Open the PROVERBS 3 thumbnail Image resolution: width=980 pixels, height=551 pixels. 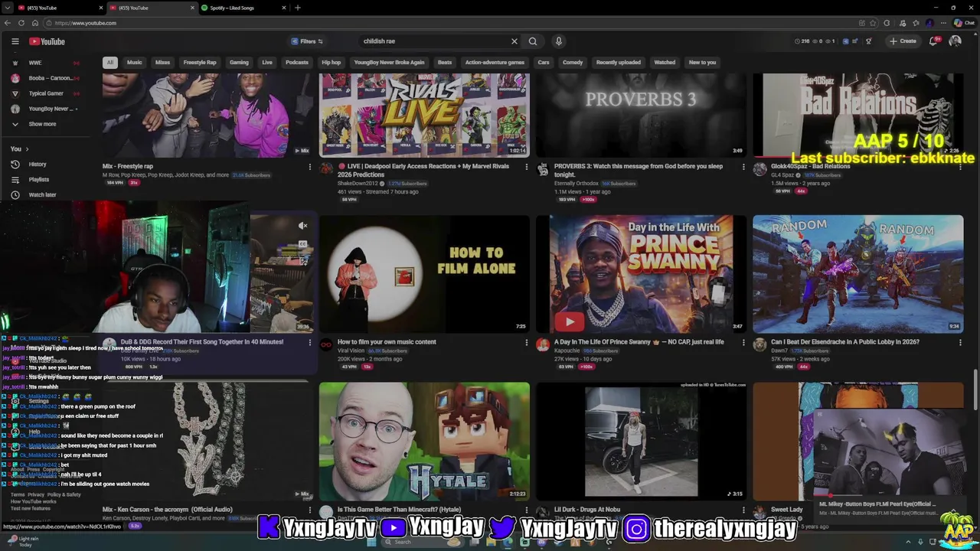641,116
